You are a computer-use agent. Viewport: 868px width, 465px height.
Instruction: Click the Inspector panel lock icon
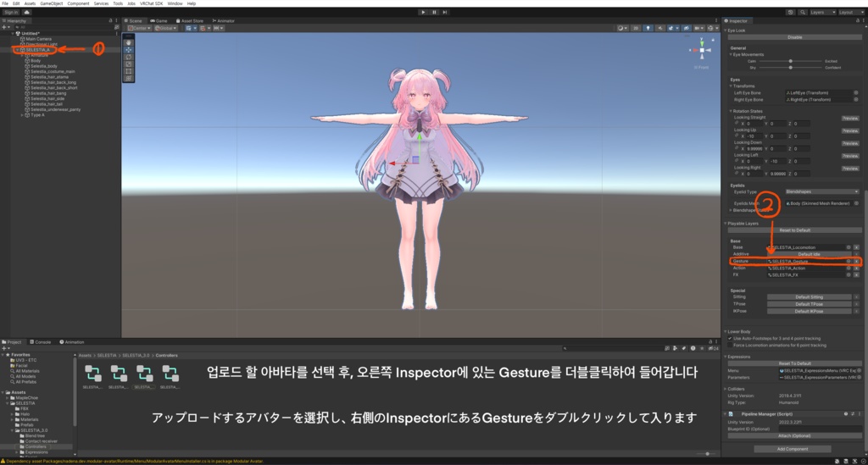(858, 21)
